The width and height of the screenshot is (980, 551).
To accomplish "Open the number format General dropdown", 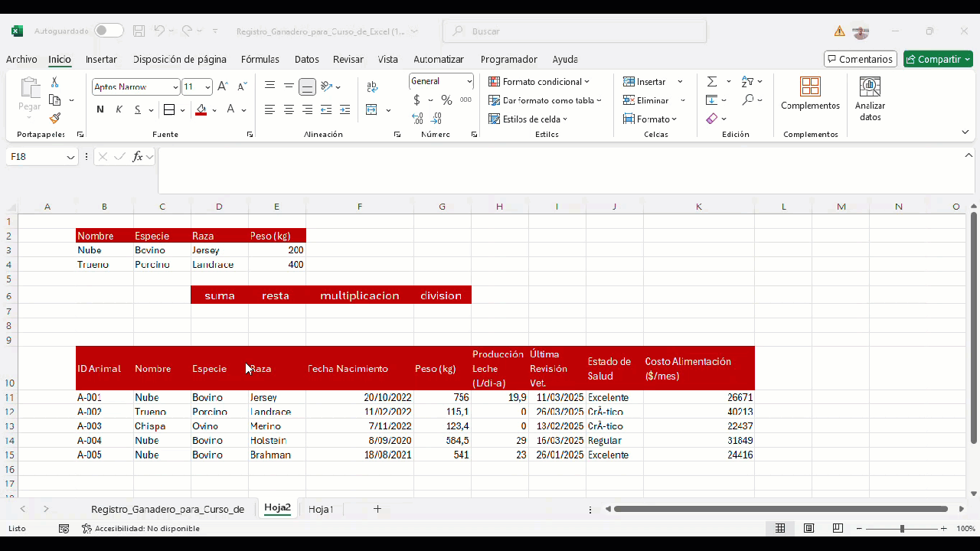I will pos(469,81).
